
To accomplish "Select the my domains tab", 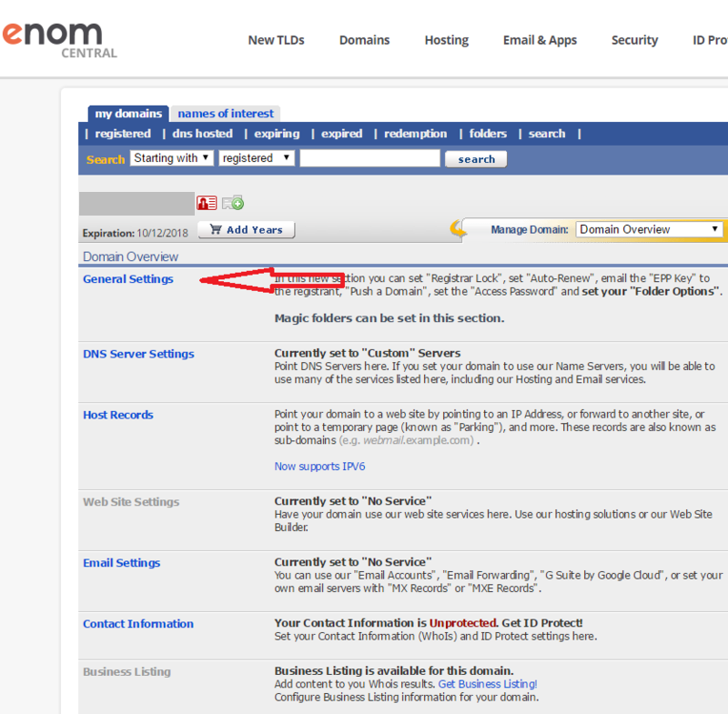I will [128, 114].
